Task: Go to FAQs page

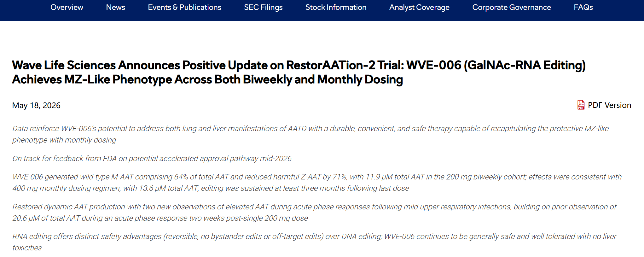Action: [583, 7]
